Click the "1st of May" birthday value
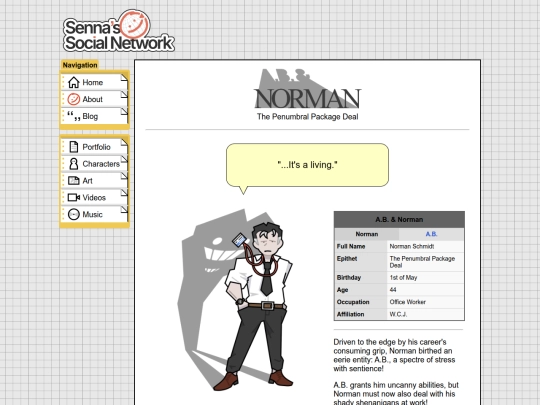The height and width of the screenshot is (405, 540). point(403,278)
